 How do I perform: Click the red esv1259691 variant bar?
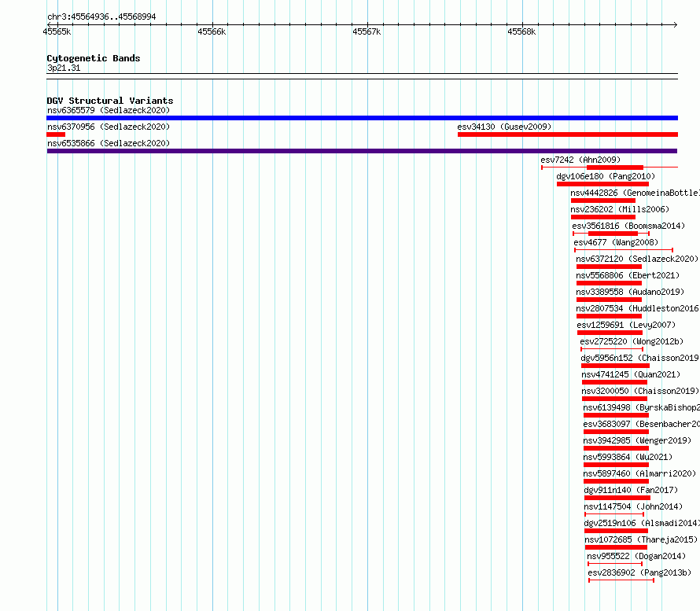[610, 333]
